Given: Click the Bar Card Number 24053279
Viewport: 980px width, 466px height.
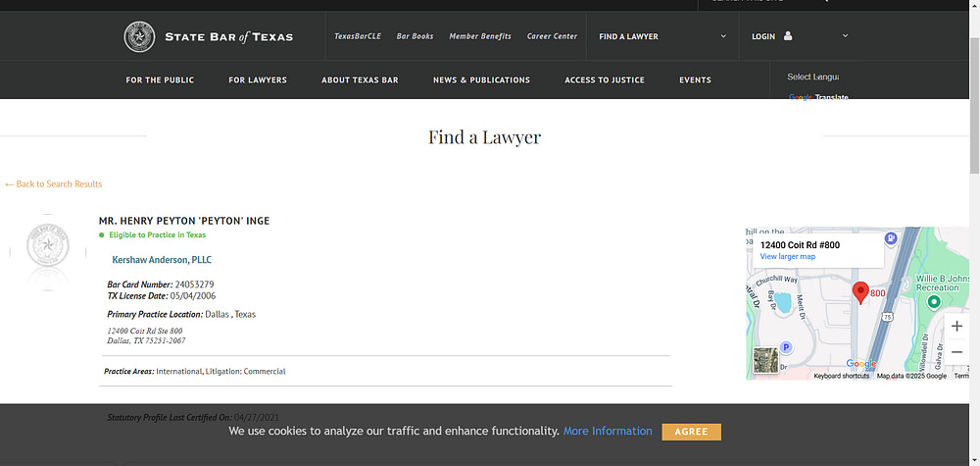Looking at the screenshot, I should pos(161,284).
